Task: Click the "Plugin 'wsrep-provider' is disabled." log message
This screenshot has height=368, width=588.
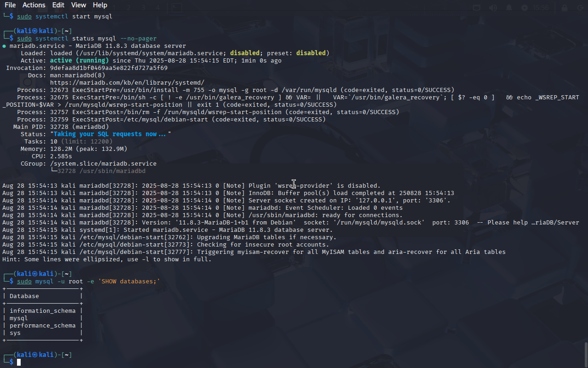Action: [x=315, y=185]
